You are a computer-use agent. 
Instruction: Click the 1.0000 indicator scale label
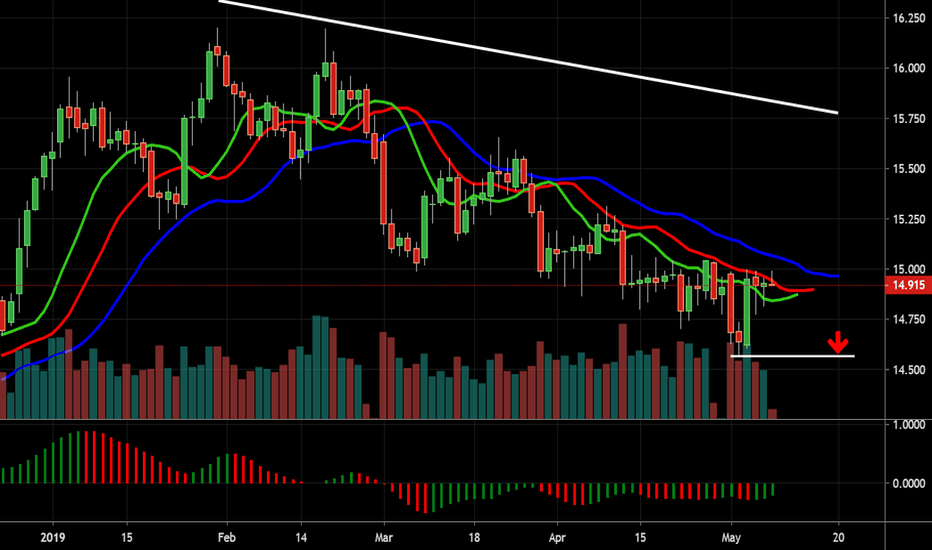[x=909, y=425]
